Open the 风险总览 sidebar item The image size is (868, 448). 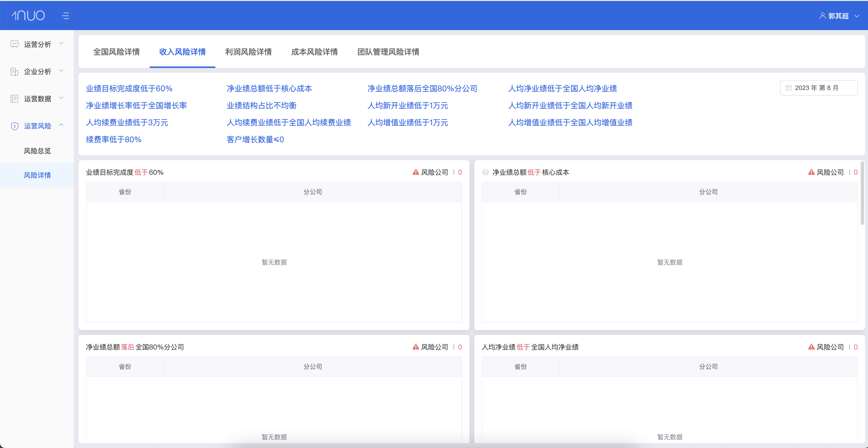(37, 151)
